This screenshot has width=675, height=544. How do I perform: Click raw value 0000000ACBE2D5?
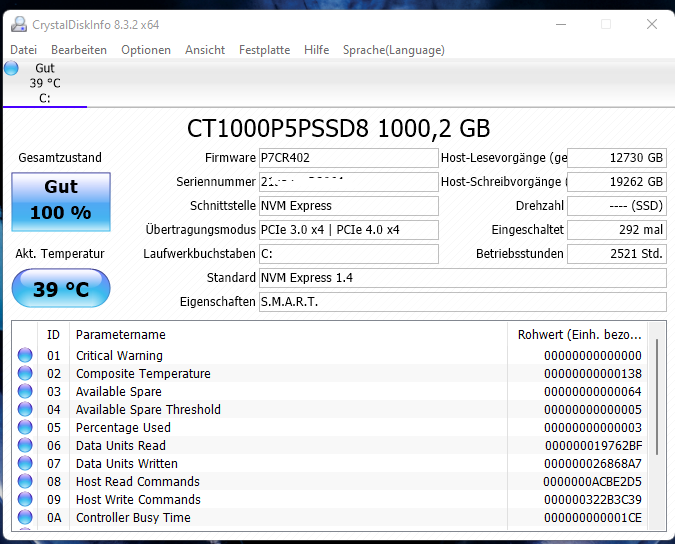pos(592,482)
